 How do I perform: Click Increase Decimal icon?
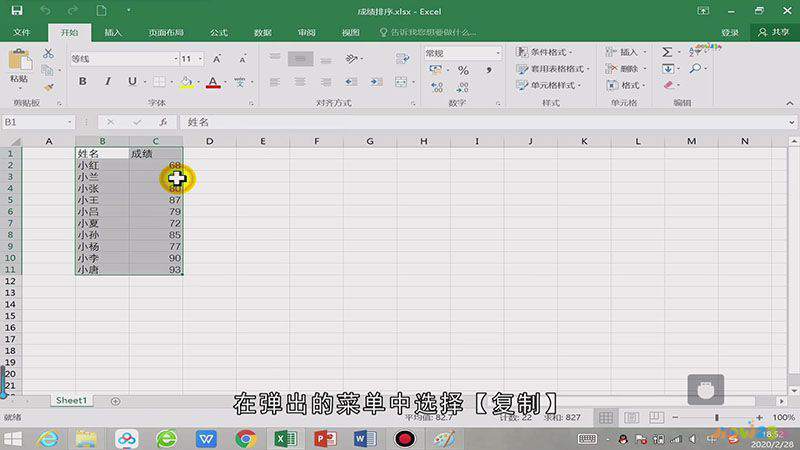coord(437,87)
